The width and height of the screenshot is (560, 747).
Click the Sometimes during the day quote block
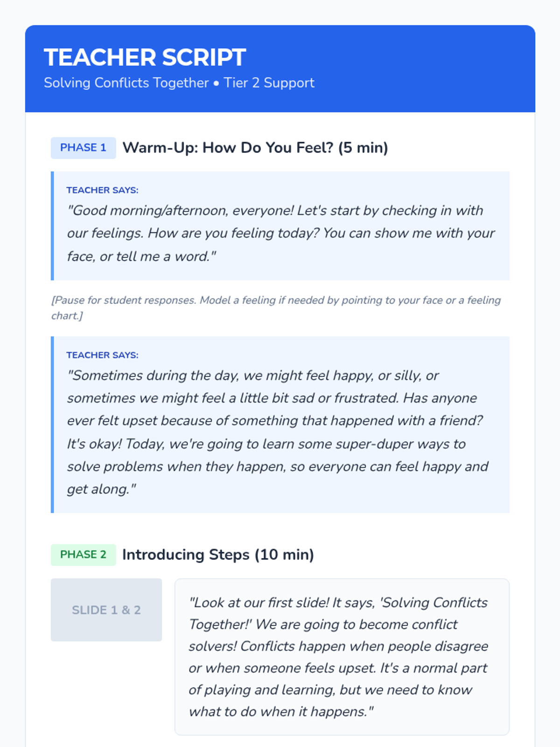pos(280,432)
